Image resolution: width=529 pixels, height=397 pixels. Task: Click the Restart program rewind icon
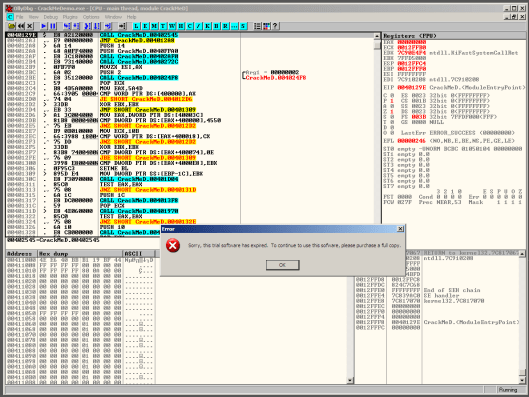pos(21,26)
